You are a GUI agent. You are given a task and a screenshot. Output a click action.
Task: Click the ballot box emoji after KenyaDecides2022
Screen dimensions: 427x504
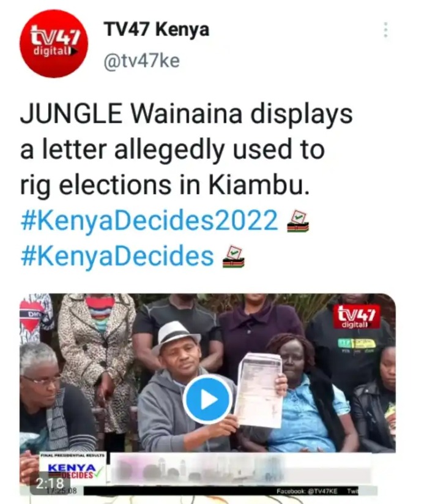pyautogui.click(x=298, y=221)
